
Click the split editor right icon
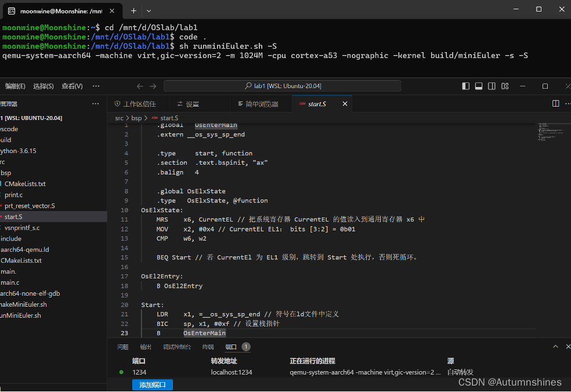tap(555, 103)
